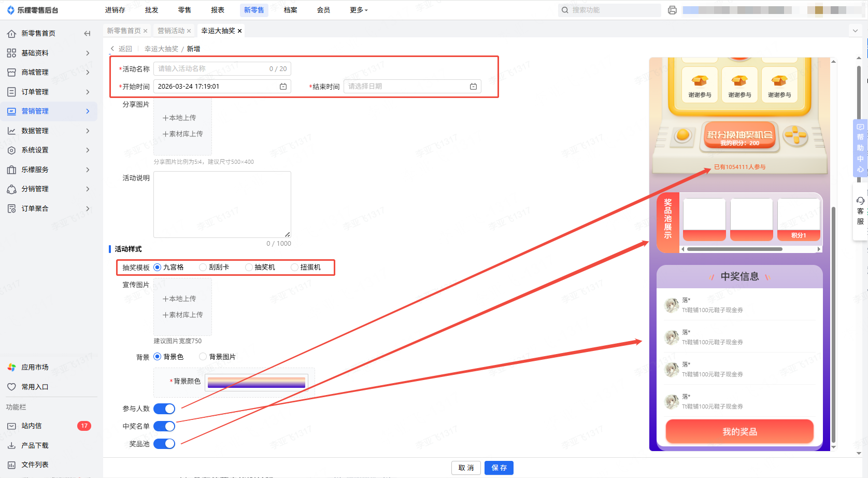Toggle the 奖品池 switch
Image resolution: width=868 pixels, height=478 pixels.
pyautogui.click(x=164, y=444)
